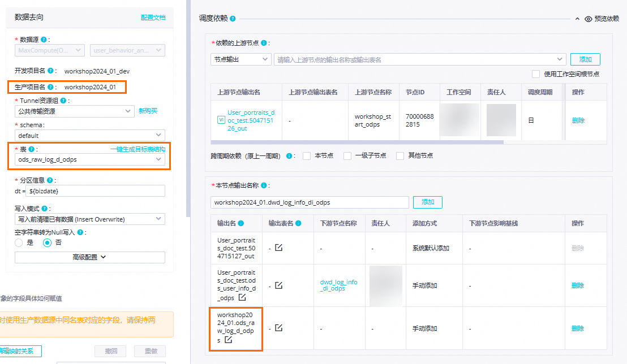
Task: Click 一键生成目标表结构 link
Action: (x=138, y=149)
